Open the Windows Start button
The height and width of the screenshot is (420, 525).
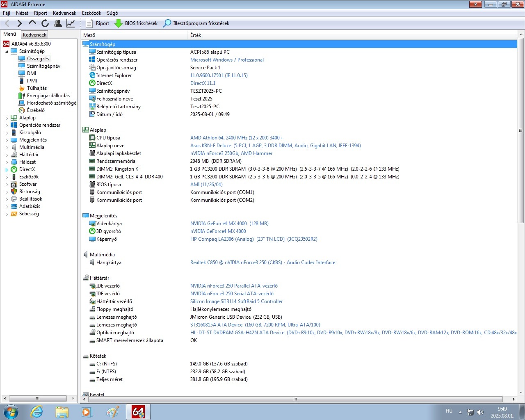[11, 412]
